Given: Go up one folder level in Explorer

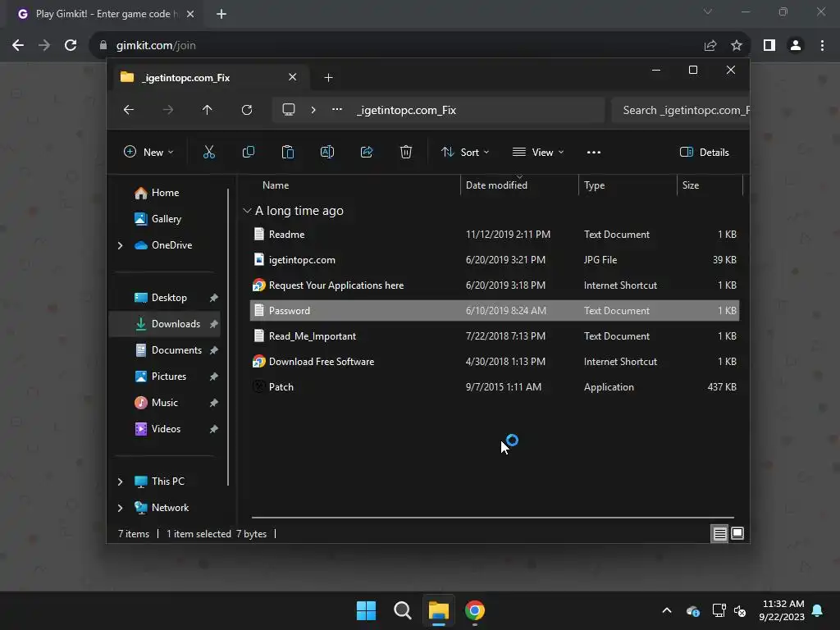Looking at the screenshot, I should click(208, 110).
